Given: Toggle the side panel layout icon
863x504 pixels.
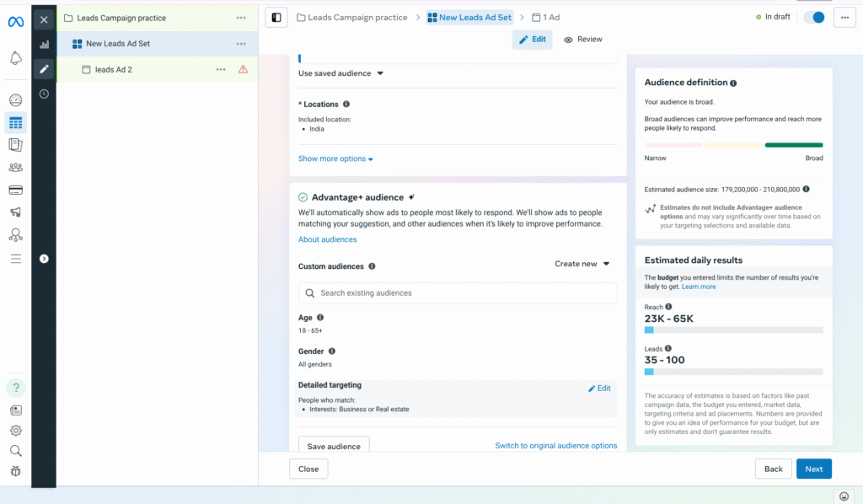Looking at the screenshot, I should tap(276, 18).
